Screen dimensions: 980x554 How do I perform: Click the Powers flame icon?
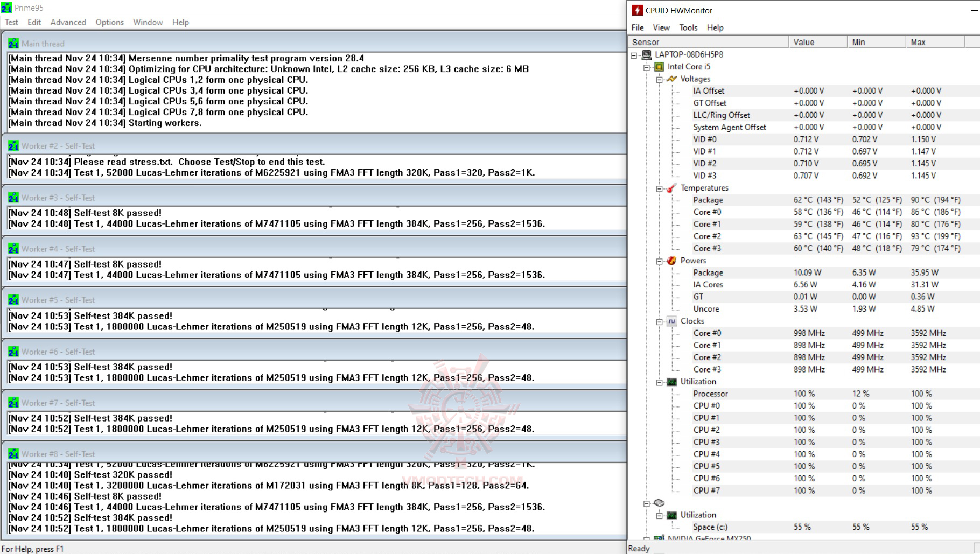[x=671, y=261]
